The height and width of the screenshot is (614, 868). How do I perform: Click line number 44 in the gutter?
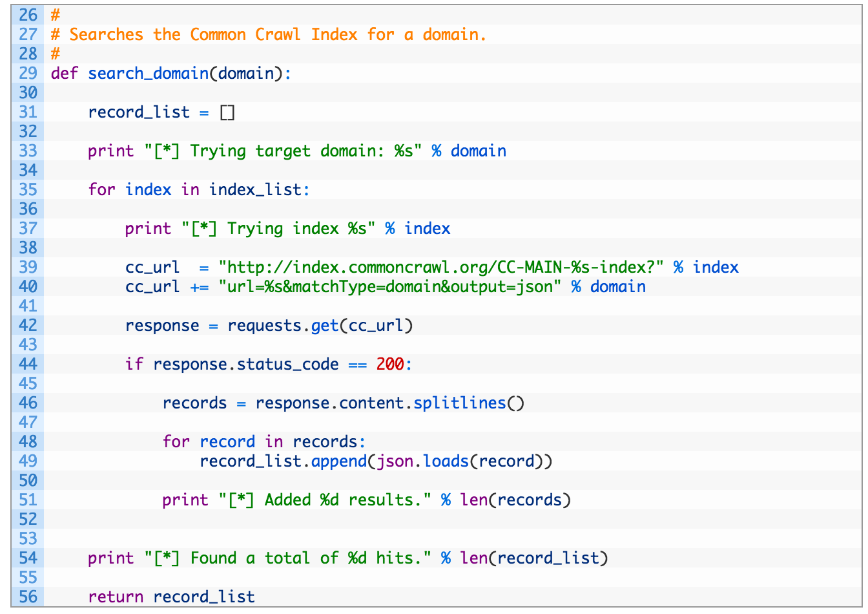pyautogui.click(x=28, y=364)
